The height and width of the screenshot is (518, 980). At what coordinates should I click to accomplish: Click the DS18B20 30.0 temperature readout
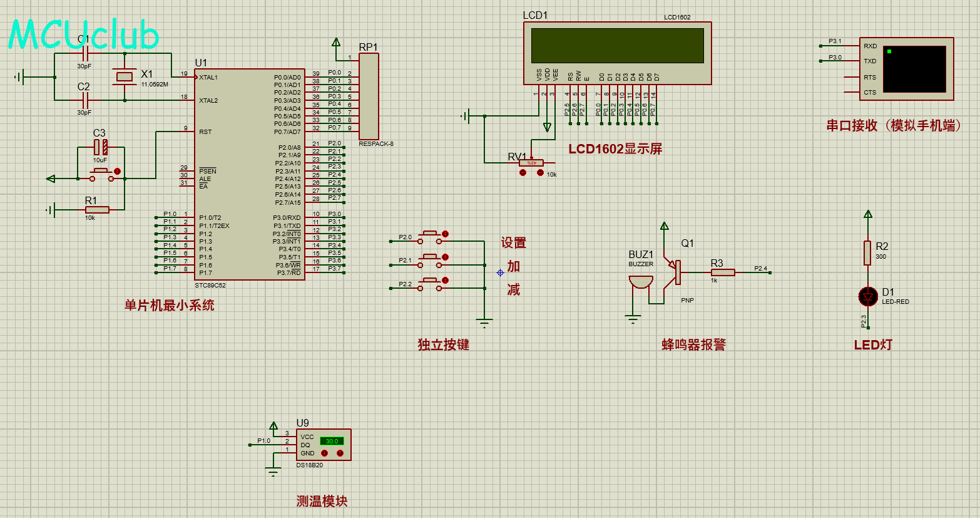(332, 441)
